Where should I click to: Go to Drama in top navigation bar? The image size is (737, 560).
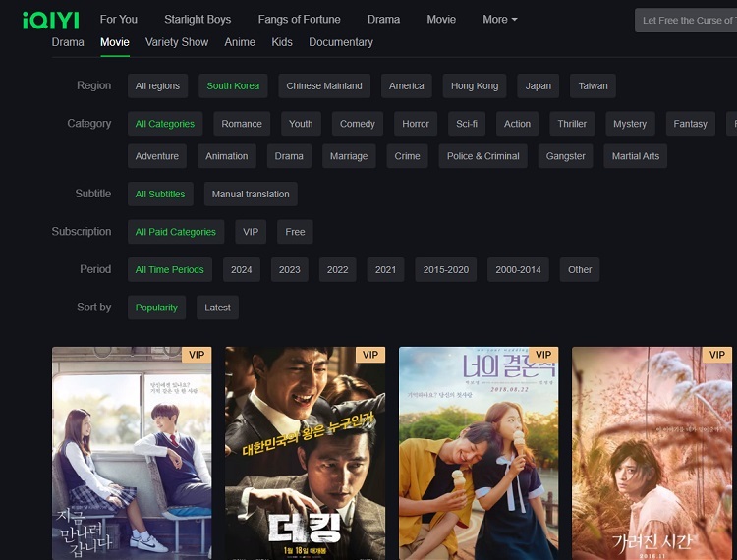pyautogui.click(x=383, y=20)
